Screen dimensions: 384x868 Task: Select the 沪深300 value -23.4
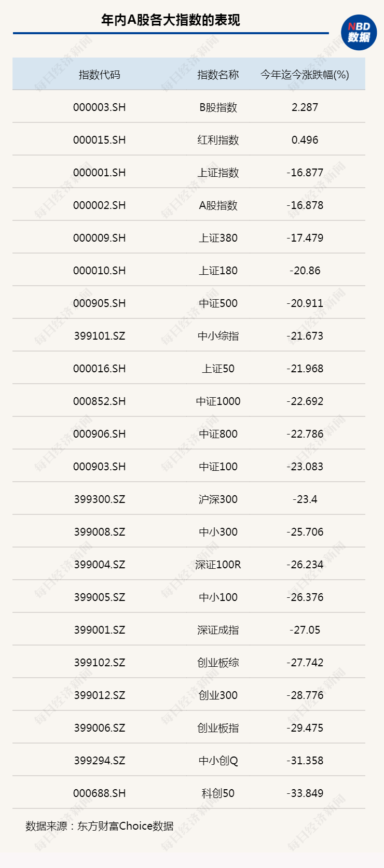point(305,499)
